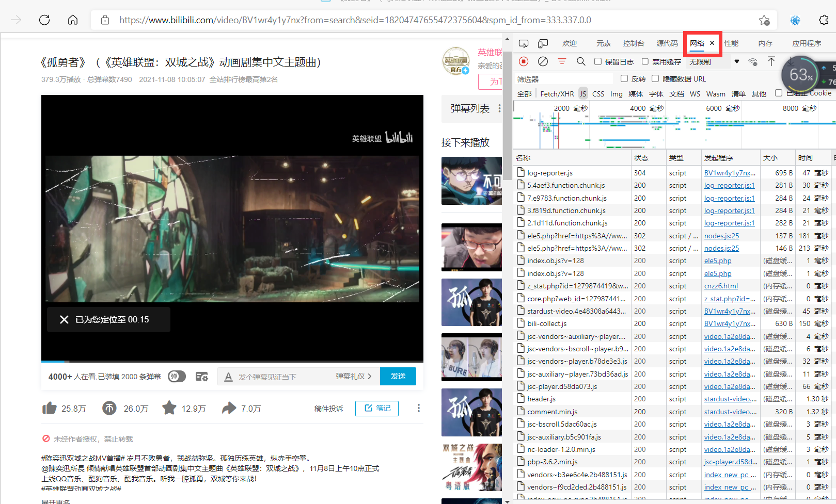The height and width of the screenshot is (504, 836).
Task: Import HAR file upload arrow icon
Action: pos(771,61)
